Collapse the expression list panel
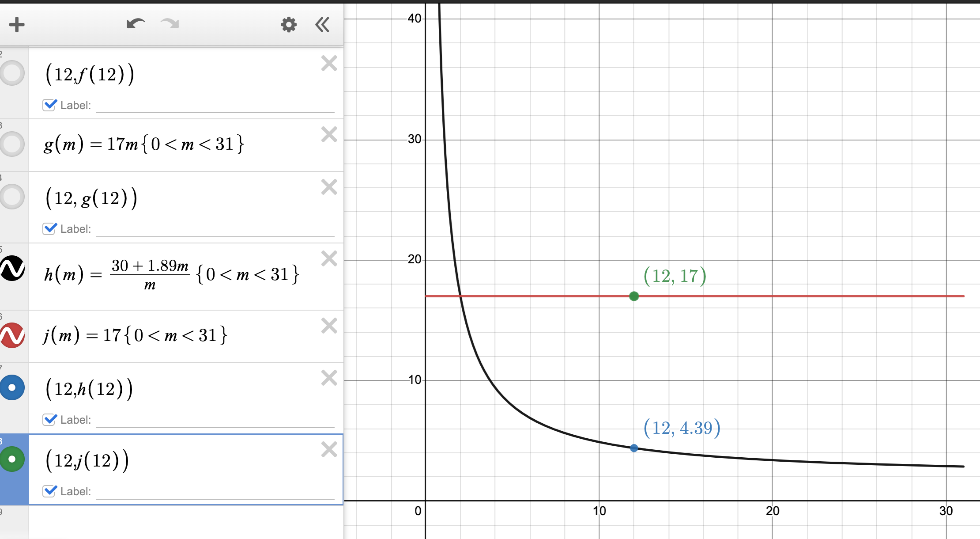The width and height of the screenshot is (980, 539). click(322, 24)
